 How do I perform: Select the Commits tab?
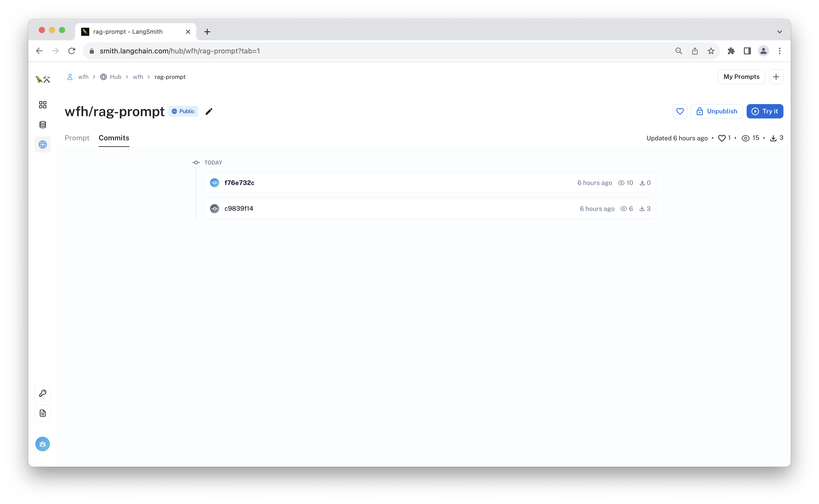tap(114, 138)
